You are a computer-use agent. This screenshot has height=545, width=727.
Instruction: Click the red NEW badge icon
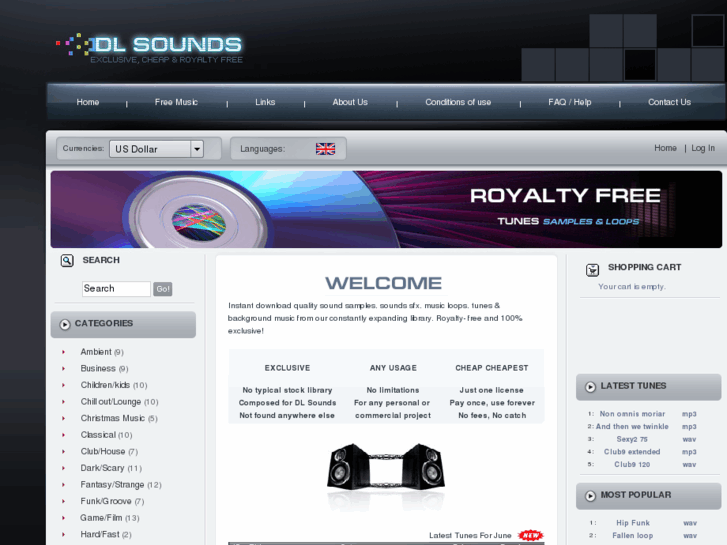click(x=530, y=535)
